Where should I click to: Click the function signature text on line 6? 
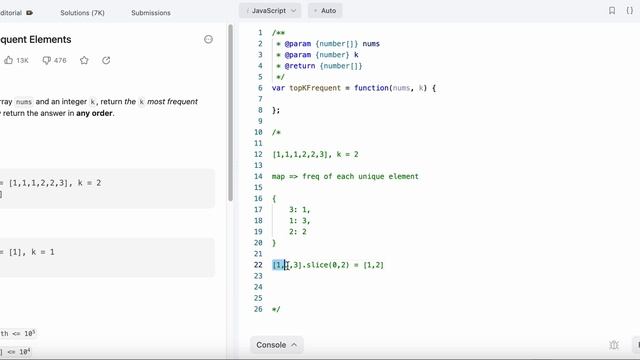pyautogui.click(x=354, y=88)
